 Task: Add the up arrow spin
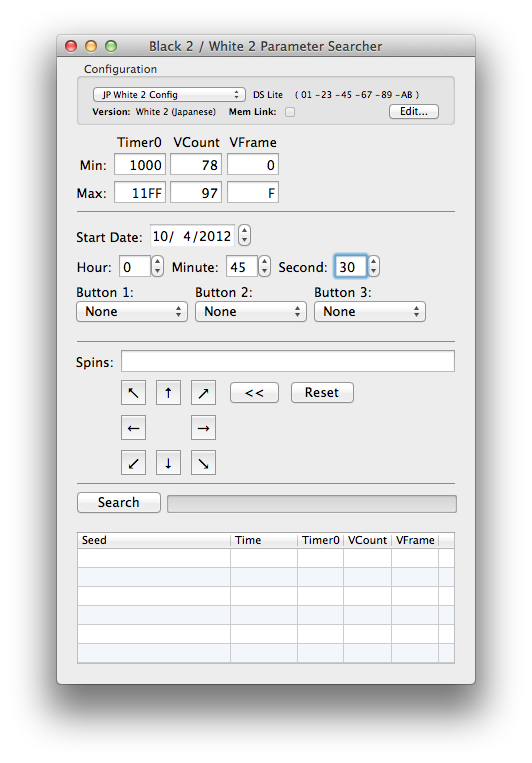coord(168,393)
